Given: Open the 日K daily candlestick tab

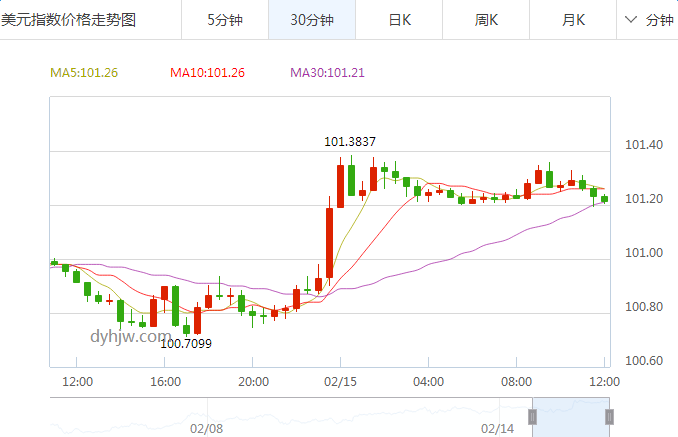Looking at the screenshot, I should coord(399,20).
